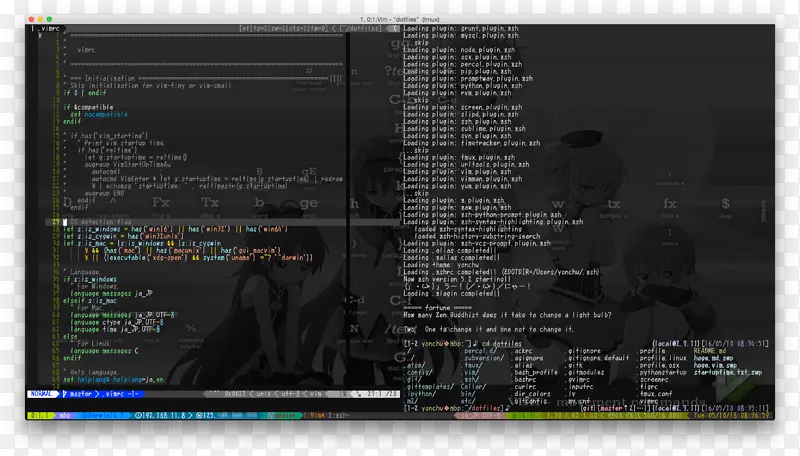Viewport: 800px width, 456px height.
Task: Click the Zen Buddhist fortune question line
Action: click(507, 315)
